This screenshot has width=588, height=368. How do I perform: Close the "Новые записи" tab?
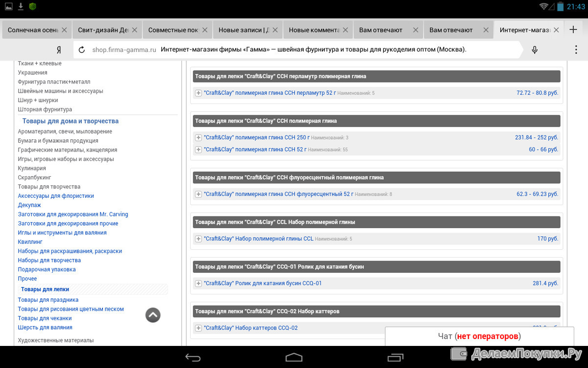point(275,30)
